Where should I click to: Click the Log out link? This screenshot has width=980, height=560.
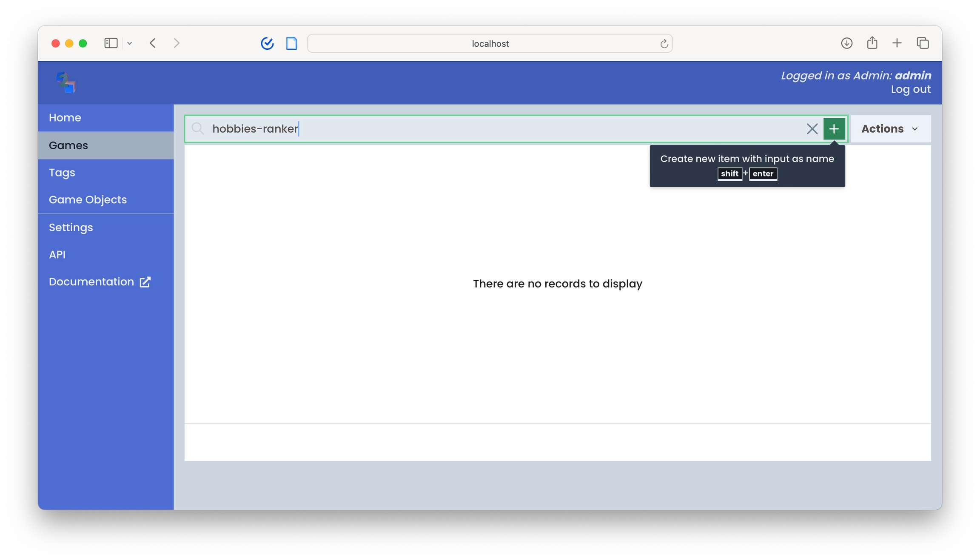tap(911, 89)
